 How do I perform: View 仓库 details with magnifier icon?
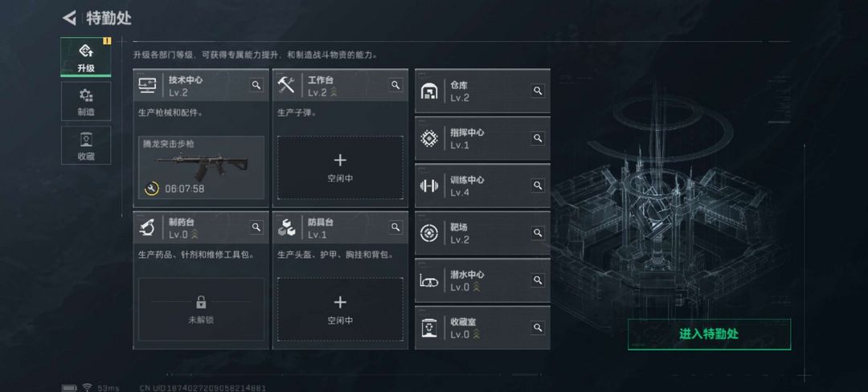click(x=538, y=91)
